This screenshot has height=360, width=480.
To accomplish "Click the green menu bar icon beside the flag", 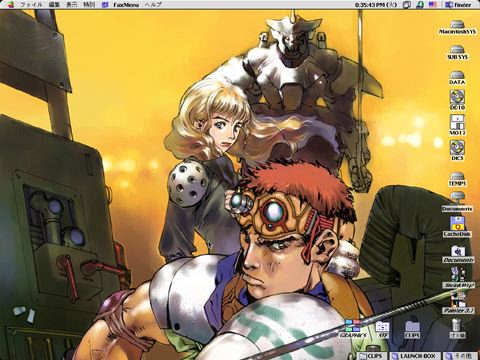I will (x=420, y=5).
